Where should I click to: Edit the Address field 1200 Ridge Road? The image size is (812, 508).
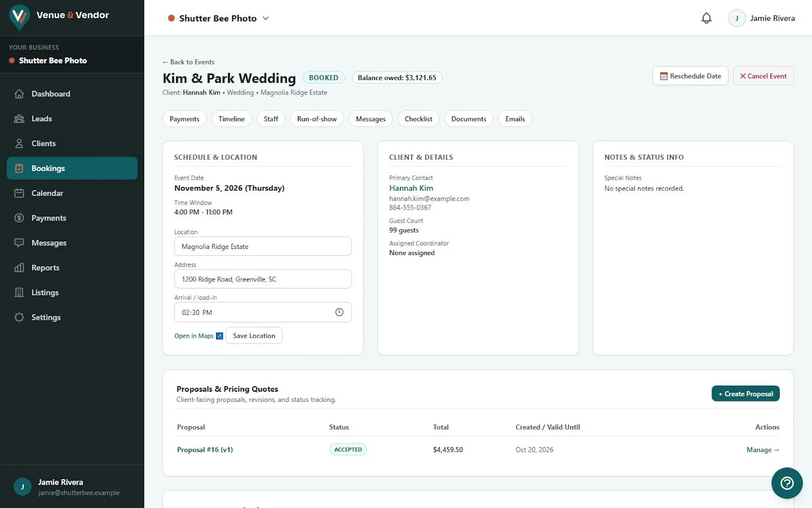[263, 279]
